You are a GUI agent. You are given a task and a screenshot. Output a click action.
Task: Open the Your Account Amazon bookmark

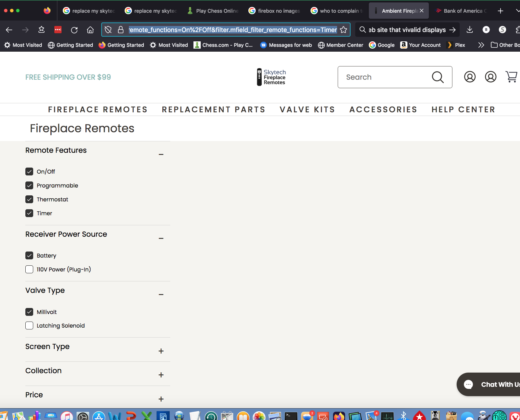point(420,45)
